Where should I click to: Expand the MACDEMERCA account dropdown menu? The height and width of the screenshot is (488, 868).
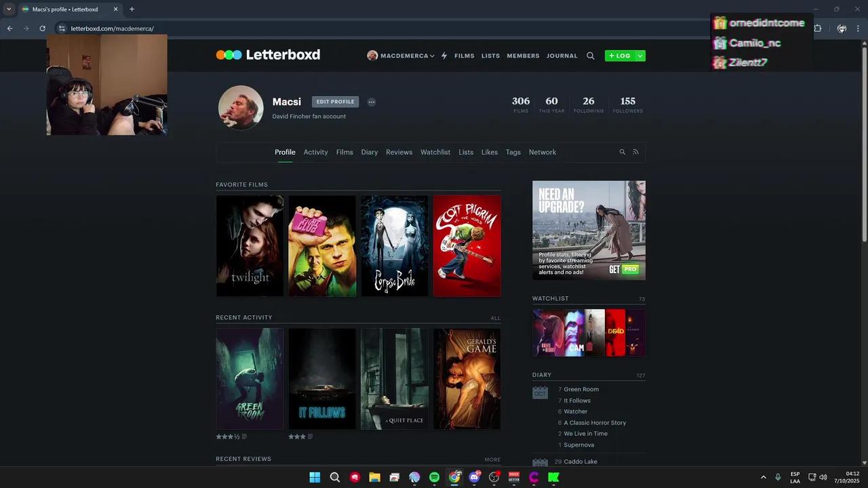[x=401, y=56]
